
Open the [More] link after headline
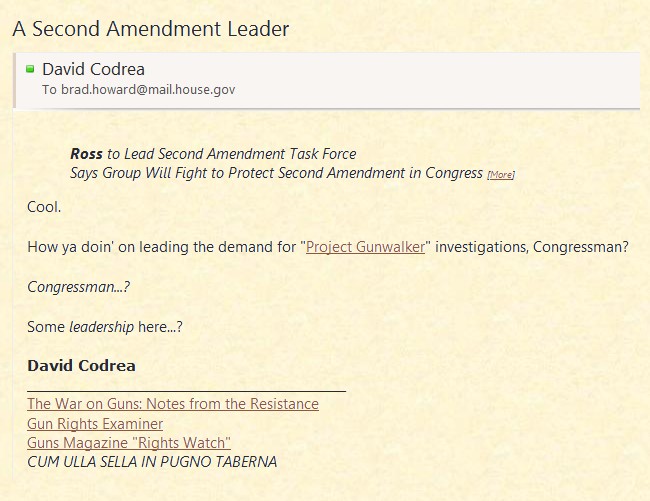coord(501,175)
